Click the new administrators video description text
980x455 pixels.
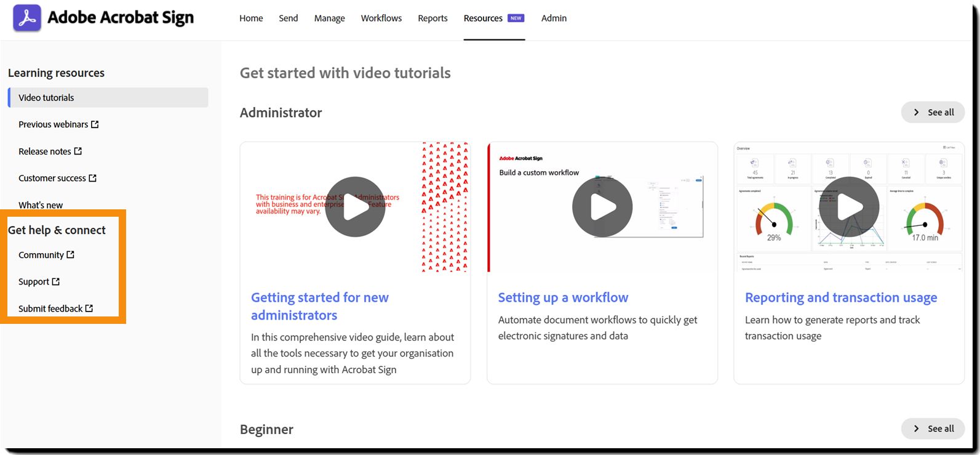[353, 353]
